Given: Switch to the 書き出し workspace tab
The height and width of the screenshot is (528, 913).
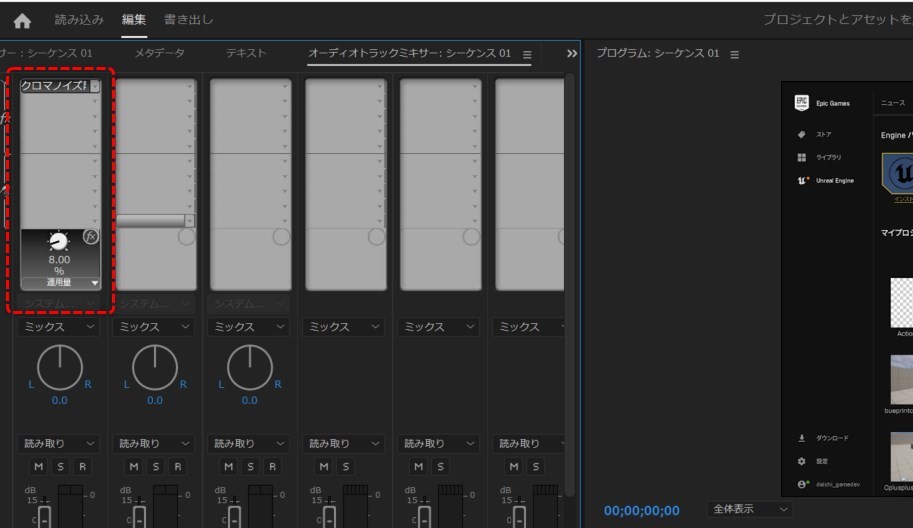Looking at the screenshot, I should [189, 19].
